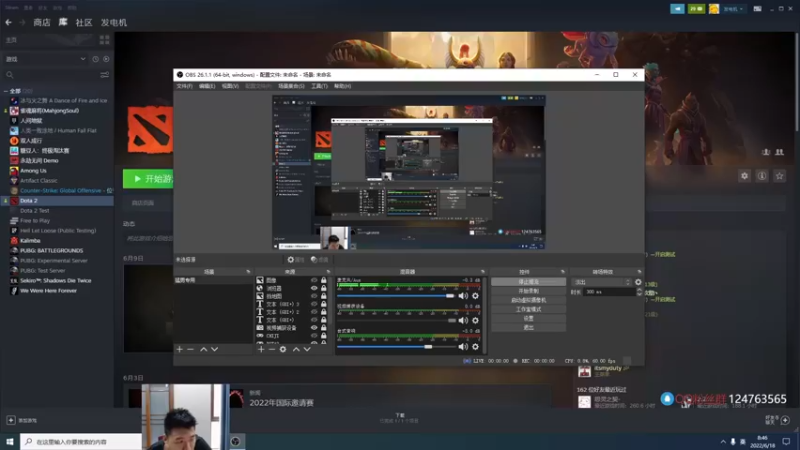800x450 pixels.
Task: Adjust 台式音响 volume slider
Action: pos(395,347)
